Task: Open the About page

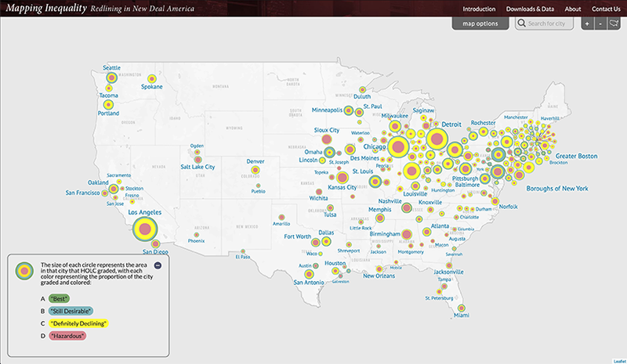Action: point(573,9)
